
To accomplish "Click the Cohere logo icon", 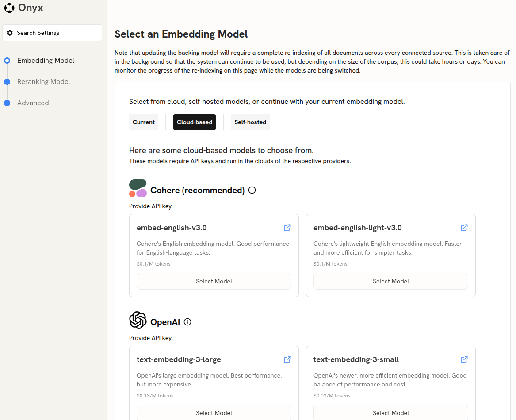I will [x=138, y=188].
